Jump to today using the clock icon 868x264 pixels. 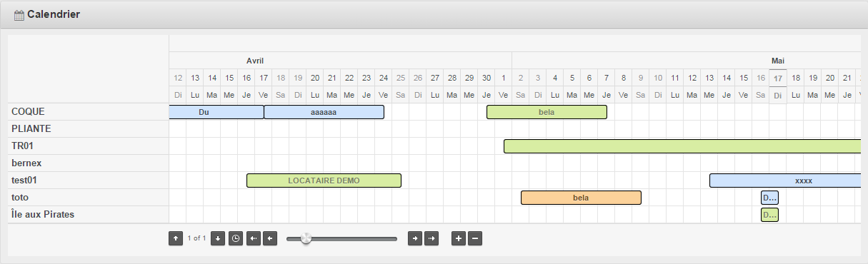[x=236, y=238]
